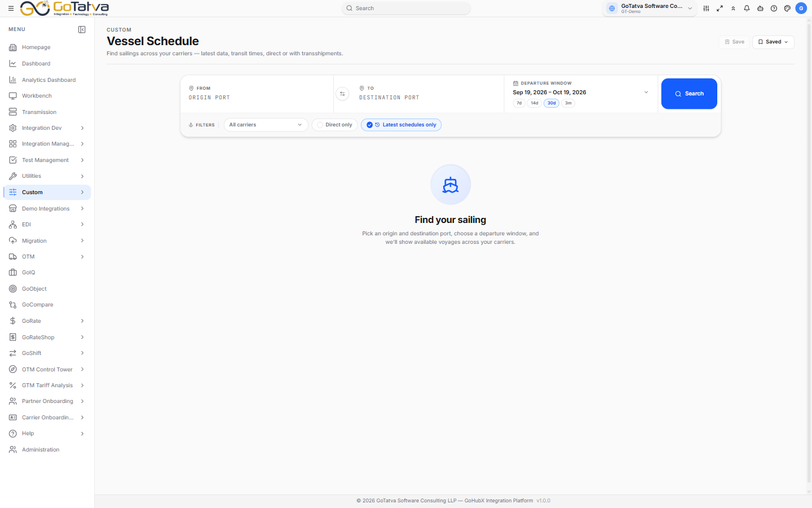The width and height of the screenshot is (812, 508).
Task: Open the OTM Control Tower menu item
Action: (47, 370)
